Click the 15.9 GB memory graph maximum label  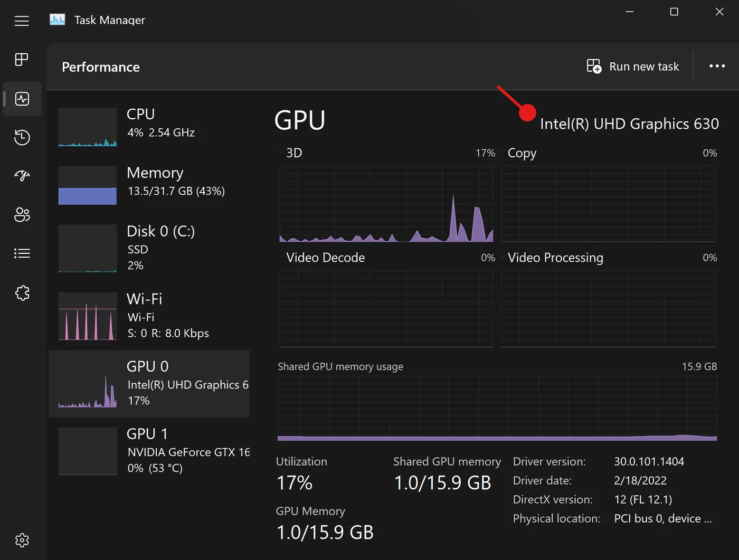[x=699, y=366]
